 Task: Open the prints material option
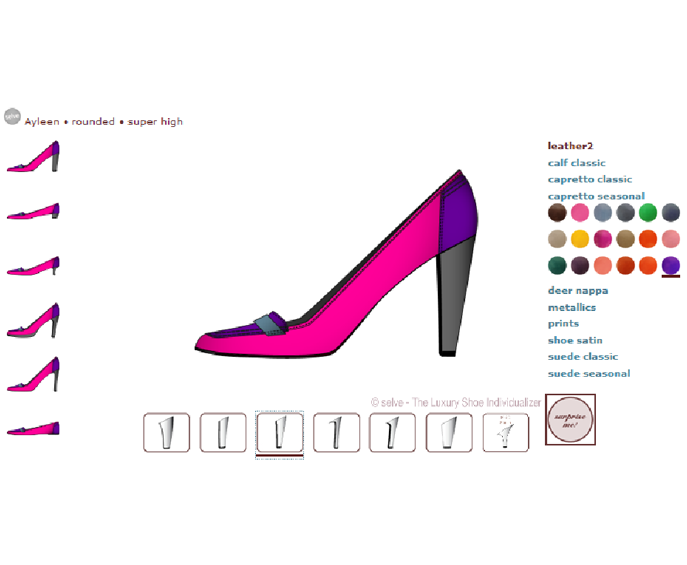(563, 323)
